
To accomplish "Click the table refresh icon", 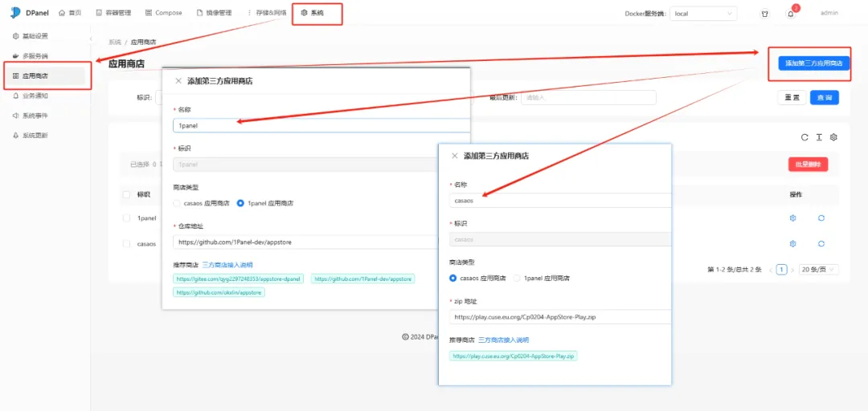I will tap(804, 137).
